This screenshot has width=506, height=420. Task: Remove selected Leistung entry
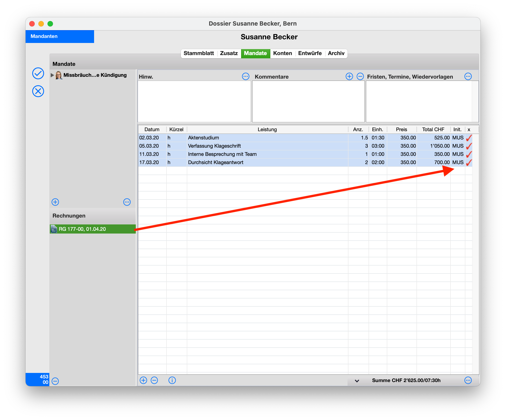click(x=154, y=380)
